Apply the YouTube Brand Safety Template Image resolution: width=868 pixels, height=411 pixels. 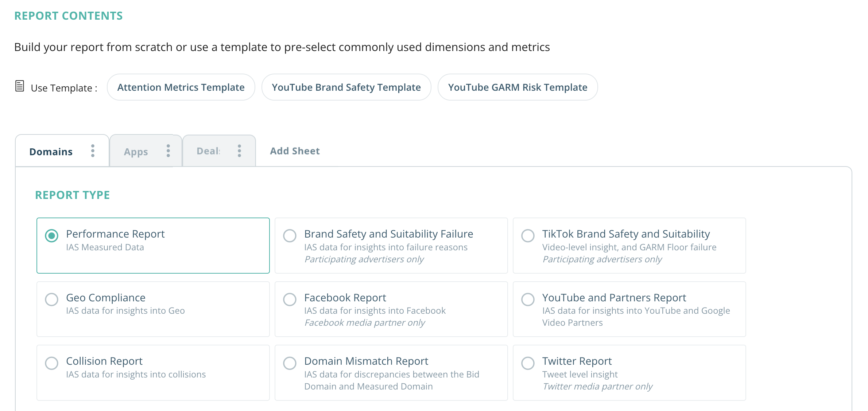(x=346, y=87)
